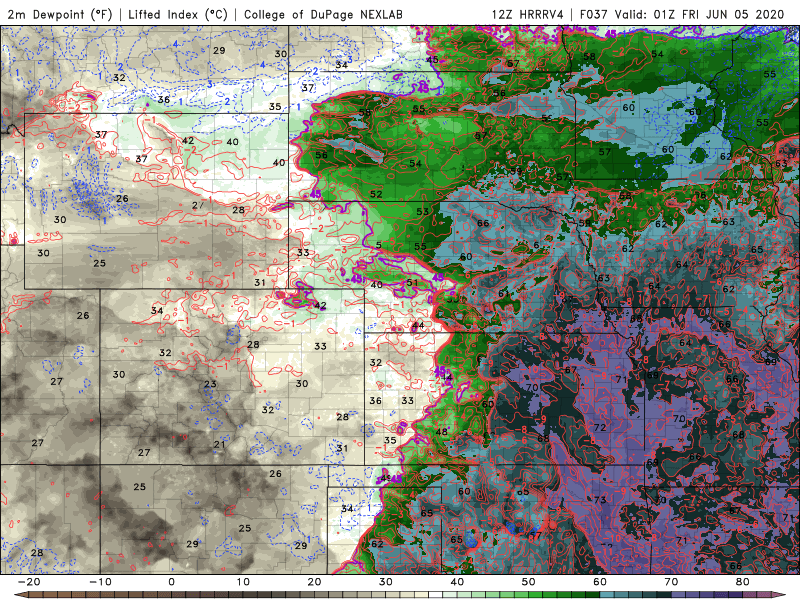Viewport: 800px width, 600px height.
Task: Click the '12Z HRRRV4' model run label
Action: click(x=528, y=14)
